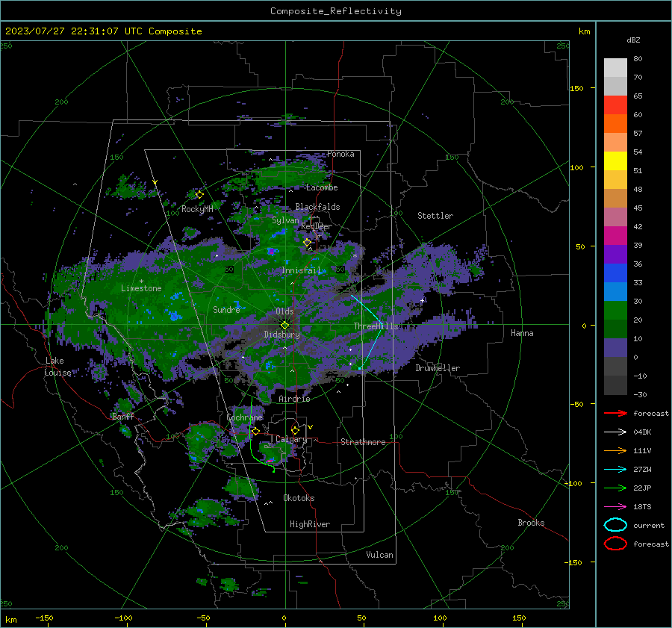Select the bright yellow swatch in dBZ legend
The image size is (672, 628).
coord(615,161)
